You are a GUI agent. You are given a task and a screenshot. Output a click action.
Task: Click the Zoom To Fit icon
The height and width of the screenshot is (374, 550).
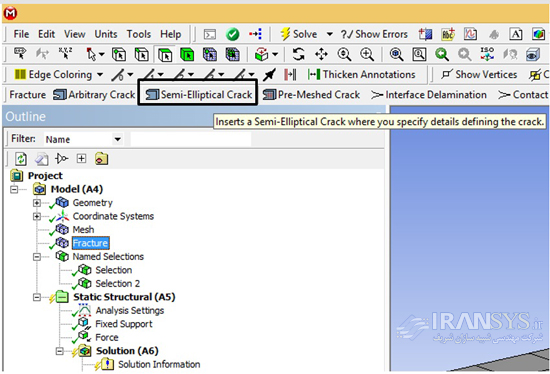(396, 54)
